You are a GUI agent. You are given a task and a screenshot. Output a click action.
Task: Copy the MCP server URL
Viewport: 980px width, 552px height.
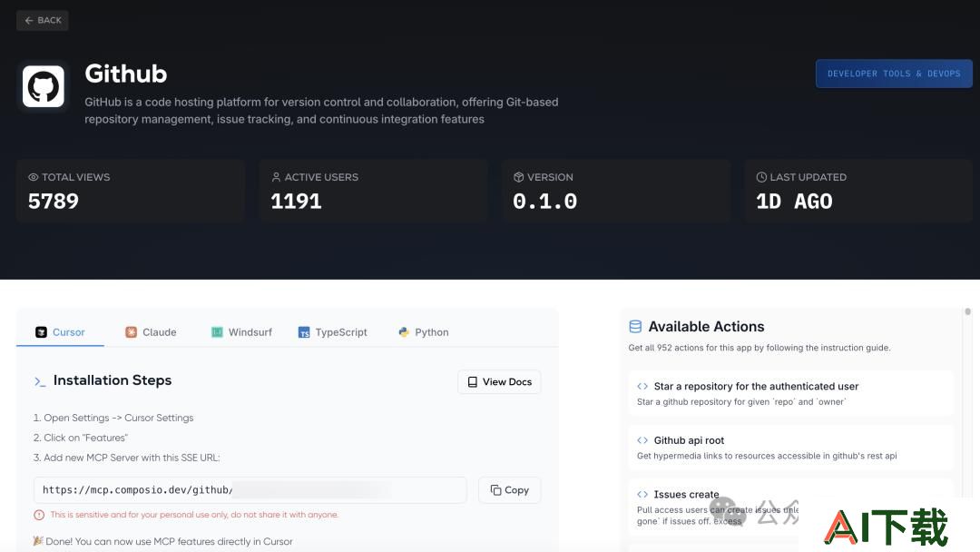click(x=509, y=490)
